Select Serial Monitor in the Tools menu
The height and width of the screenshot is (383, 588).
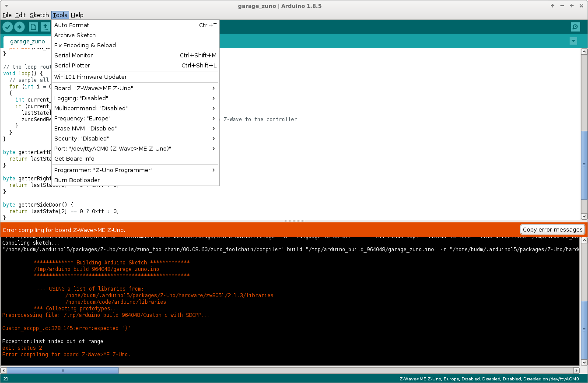click(x=135, y=55)
